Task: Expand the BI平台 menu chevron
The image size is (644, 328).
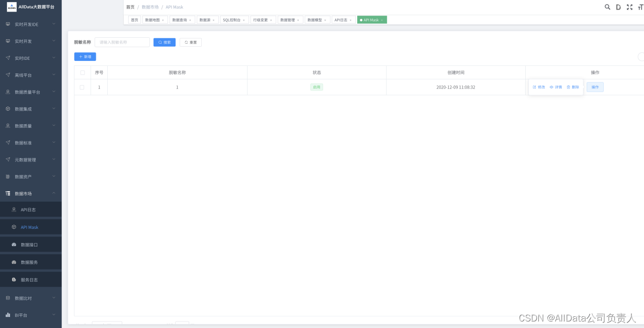Action: click(x=54, y=315)
